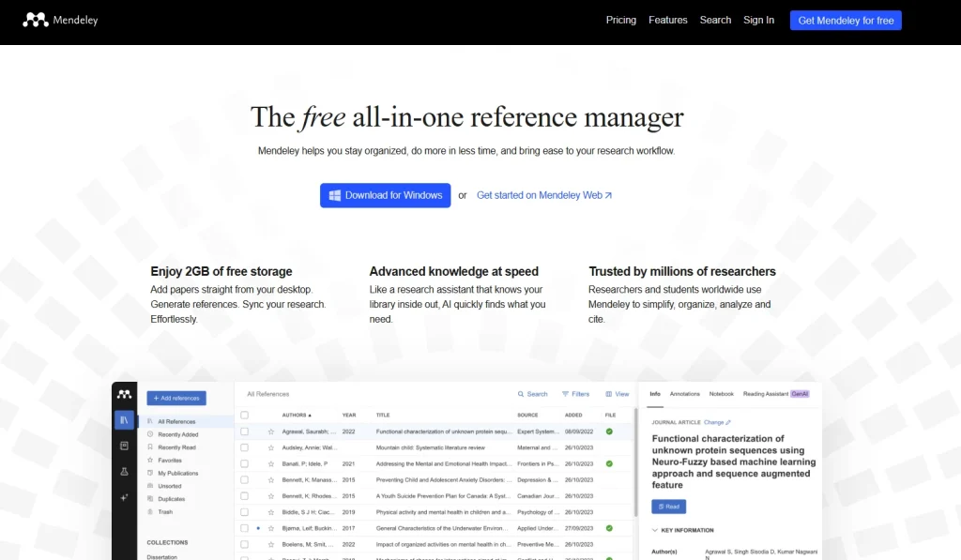Click green file checkmark on Banati row
The width and height of the screenshot is (961, 560).
coord(609,463)
